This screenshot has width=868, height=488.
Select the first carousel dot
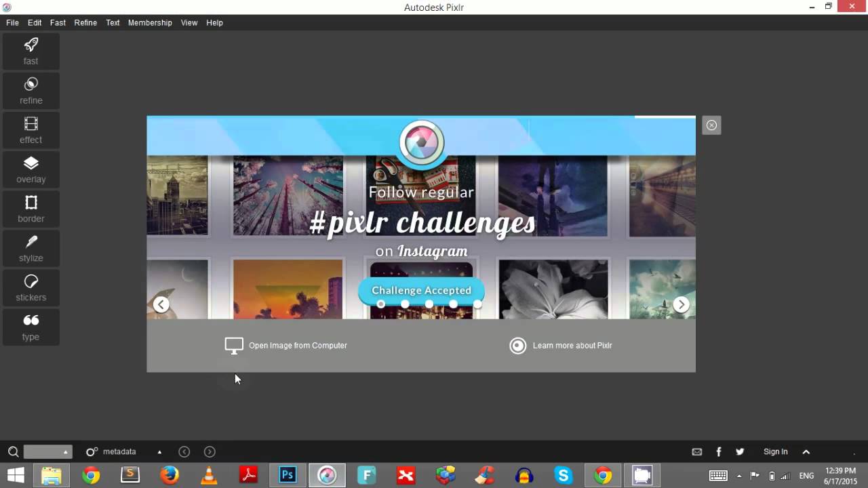coord(380,304)
